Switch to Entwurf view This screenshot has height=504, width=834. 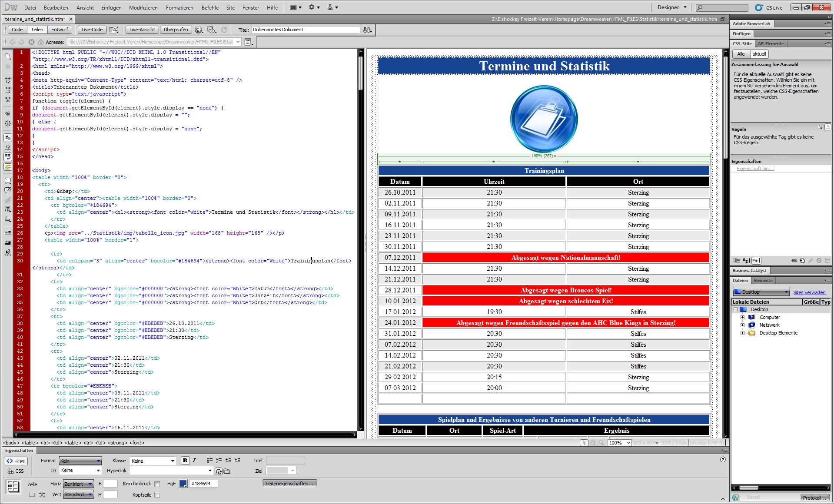[x=60, y=30]
